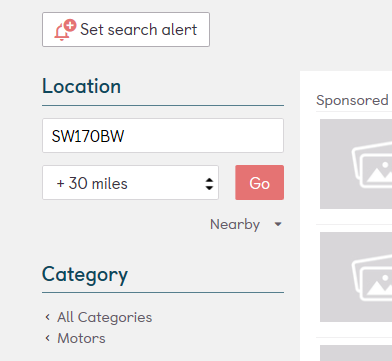Open the second sponsored listing image placeholder

[356, 277]
